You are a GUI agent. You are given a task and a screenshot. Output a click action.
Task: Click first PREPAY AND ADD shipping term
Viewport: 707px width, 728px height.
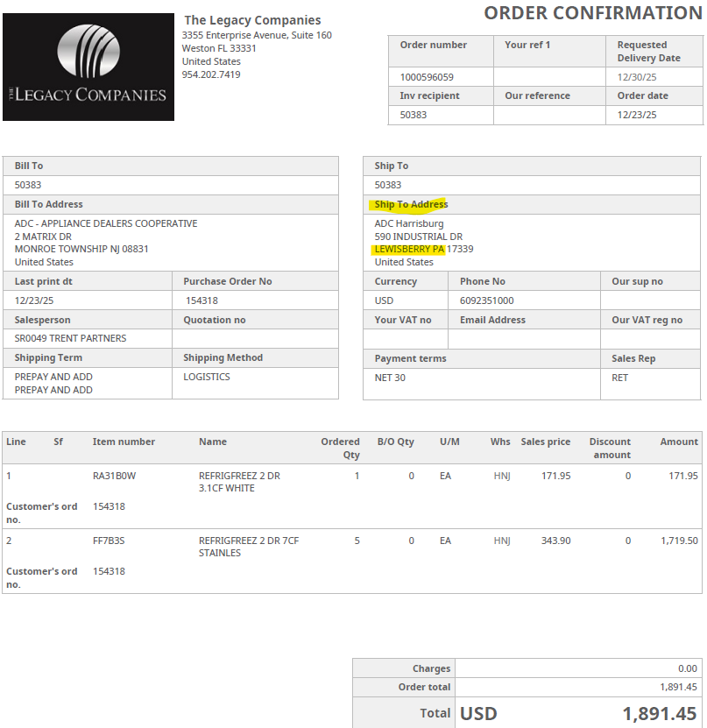coord(53,377)
